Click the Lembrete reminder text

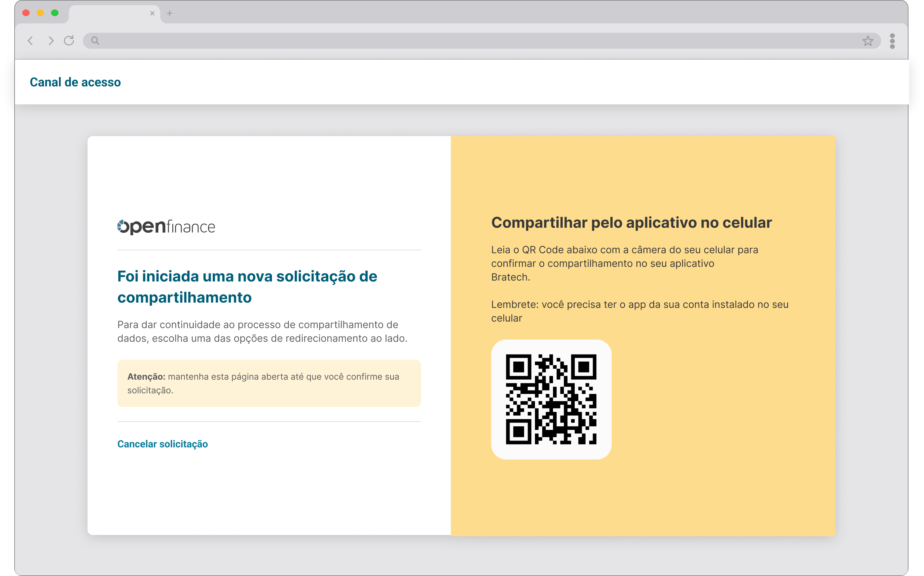click(640, 311)
